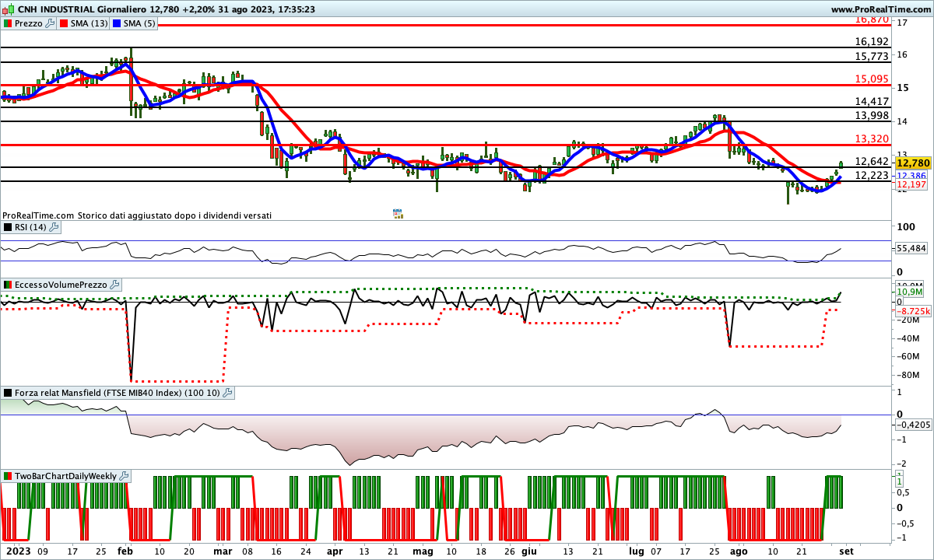The width and height of the screenshot is (934, 560).
Task: Click the red resistance level label 16,870
Action: (x=872, y=19)
